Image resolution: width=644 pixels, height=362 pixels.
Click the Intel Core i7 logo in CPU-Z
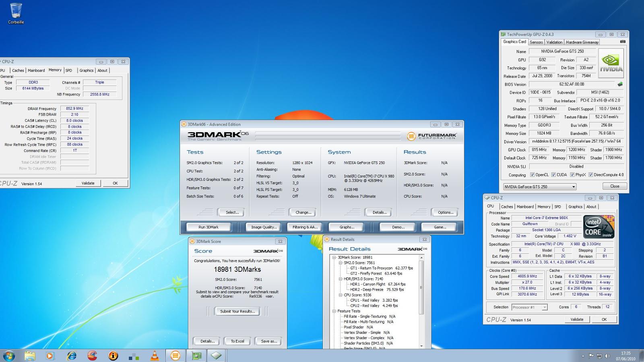599,227
